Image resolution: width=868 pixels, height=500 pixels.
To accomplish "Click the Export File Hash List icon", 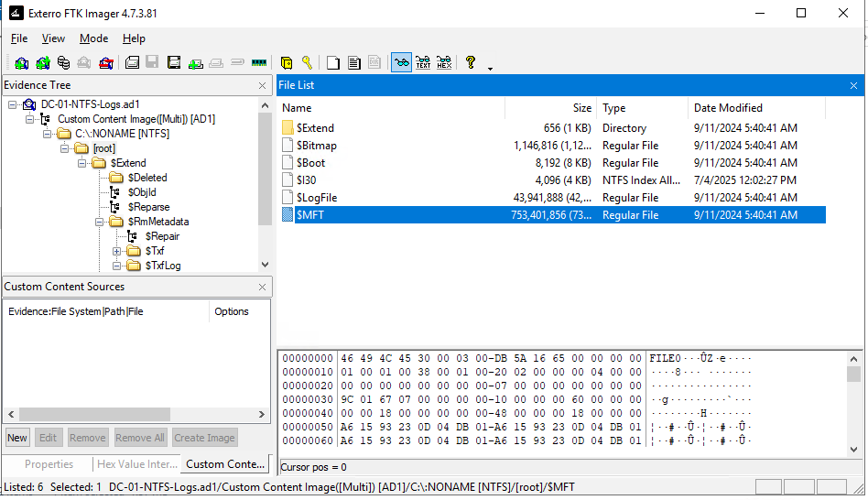I will (x=353, y=62).
